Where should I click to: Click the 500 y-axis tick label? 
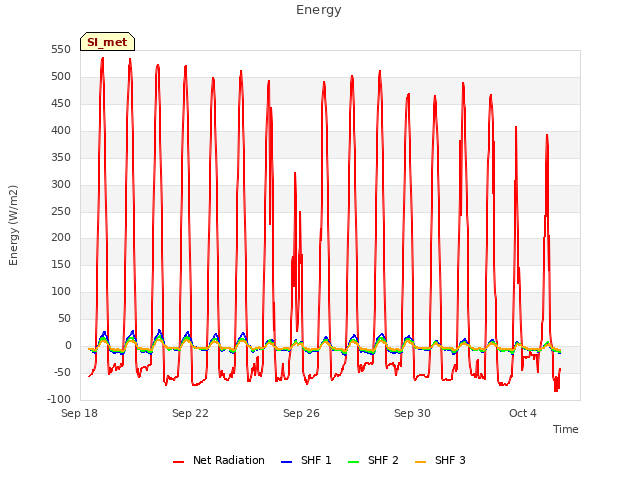tap(61, 77)
